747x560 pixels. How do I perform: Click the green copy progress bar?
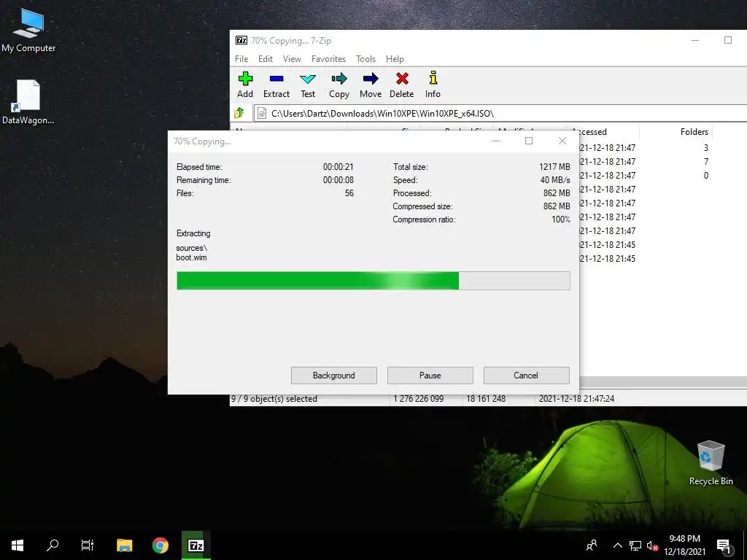(373, 281)
